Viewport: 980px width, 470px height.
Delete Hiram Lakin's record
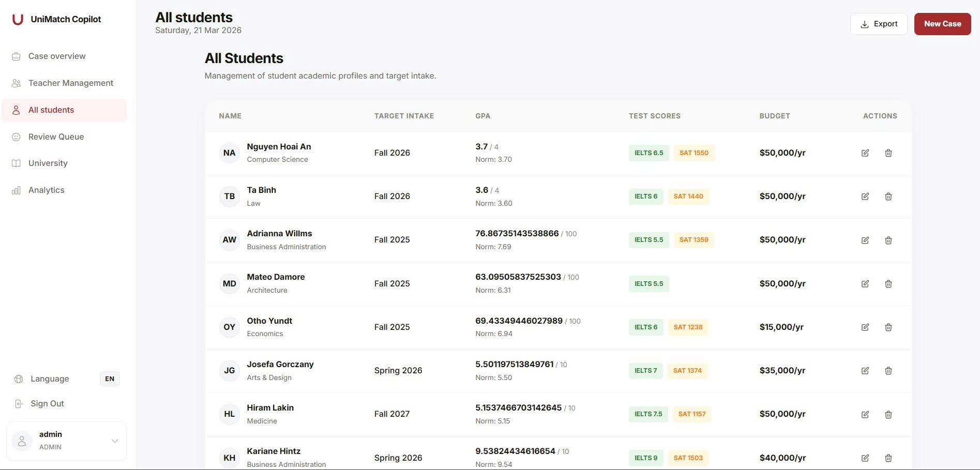[x=888, y=414]
